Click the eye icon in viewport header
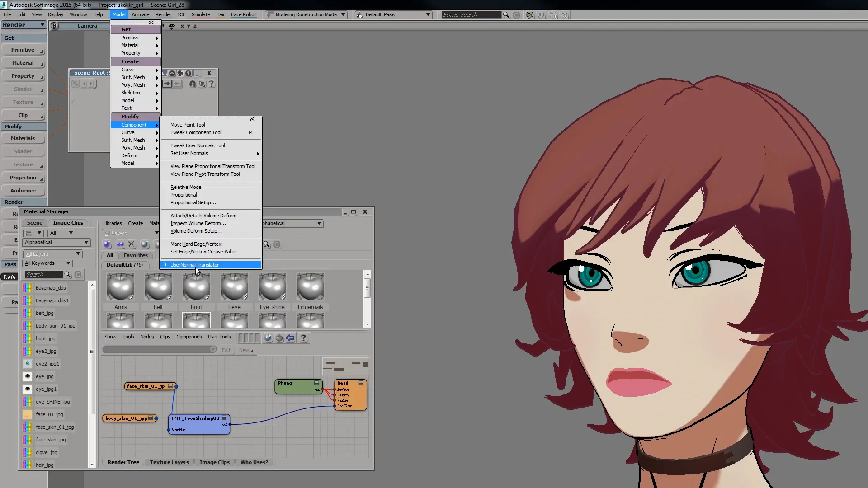This screenshot has width=868, height=488. (x=171, y=26)
